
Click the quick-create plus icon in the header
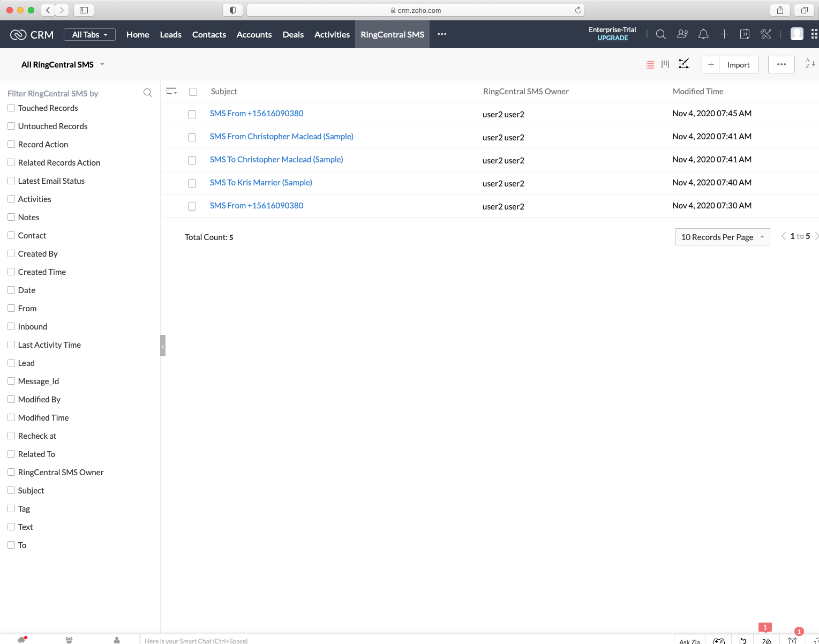[724, 34]
